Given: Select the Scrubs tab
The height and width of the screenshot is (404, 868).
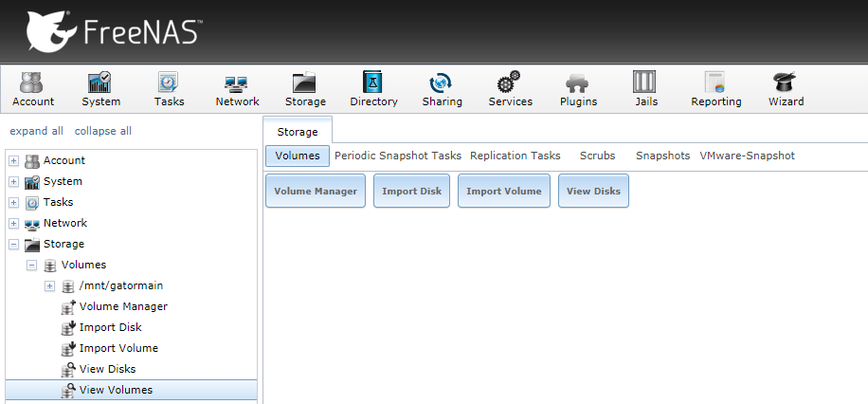Looking at the screenshot, I should tap(597, 156).
